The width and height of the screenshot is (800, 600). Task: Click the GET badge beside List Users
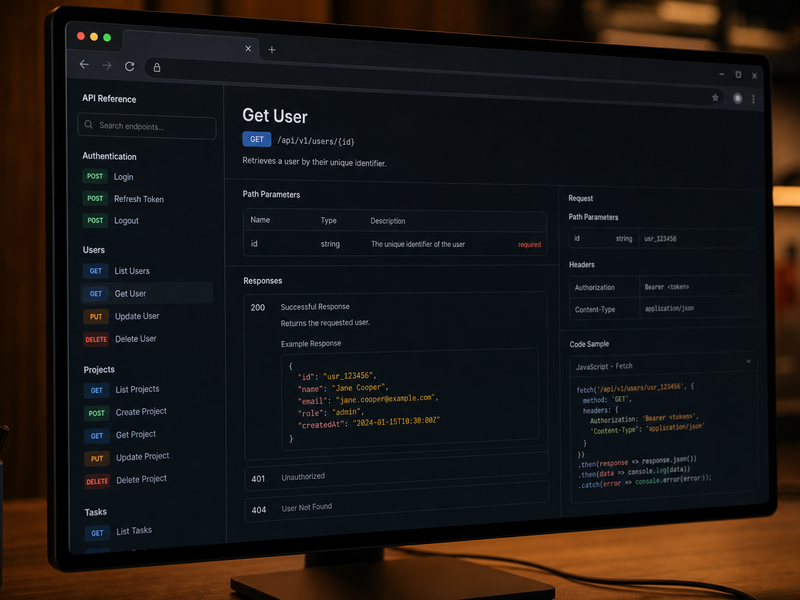(95, 271)
